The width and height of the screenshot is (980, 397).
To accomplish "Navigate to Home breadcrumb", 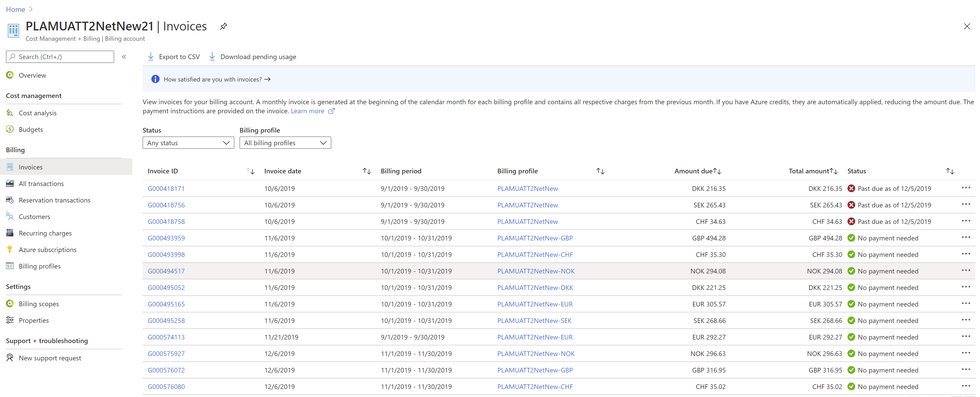I will (x=15, y=9).
